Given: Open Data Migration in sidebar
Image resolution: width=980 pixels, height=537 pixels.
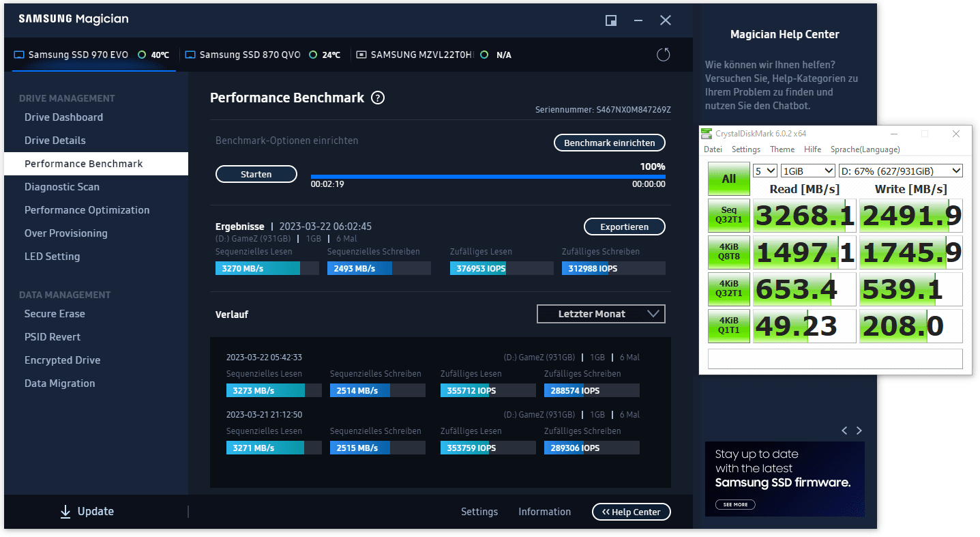Looking at the screenshot, I should (x=60, y=383).
